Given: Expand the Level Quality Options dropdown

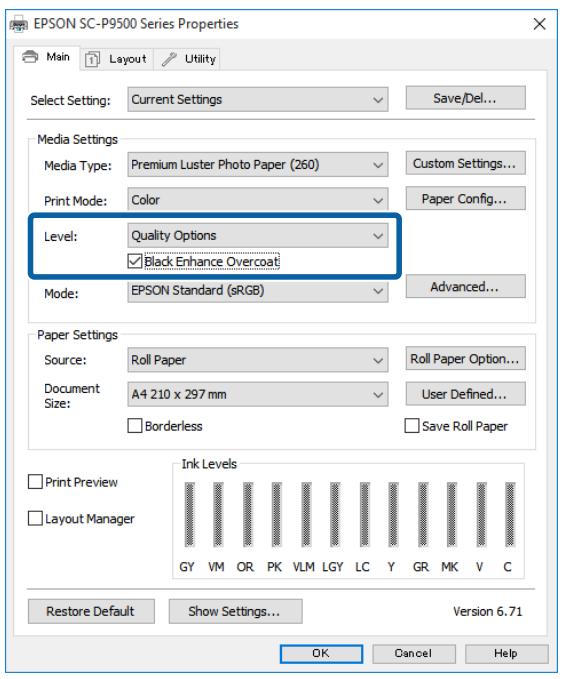Looking at the screenshot, I should tap(258, 236).
